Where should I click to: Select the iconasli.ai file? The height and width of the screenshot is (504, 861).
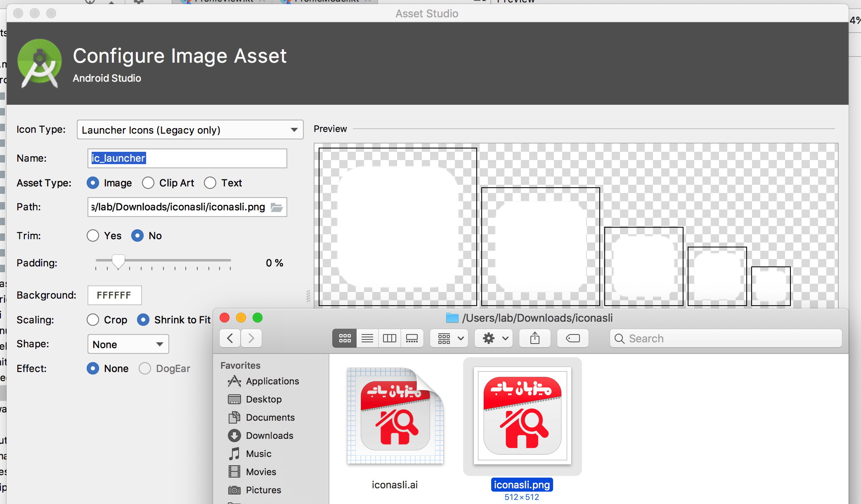pyautogui.click(x=395, y=417)
